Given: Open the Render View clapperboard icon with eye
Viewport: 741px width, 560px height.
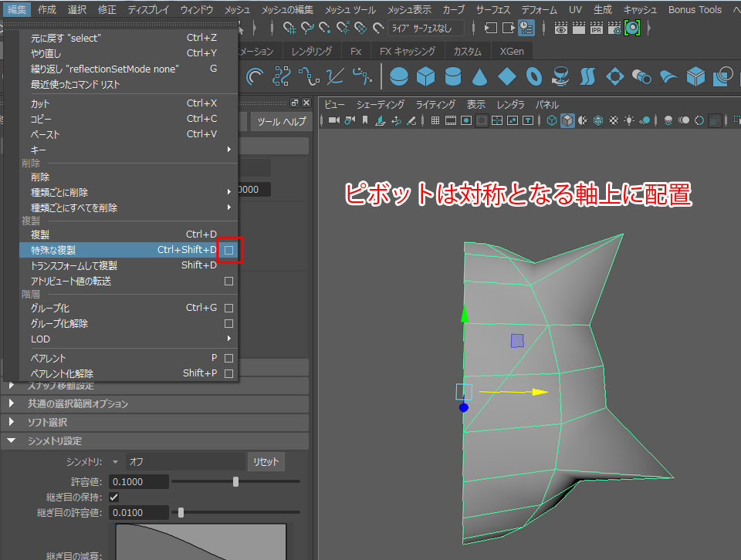Looking at the screenshot, I should click(560, 29).
